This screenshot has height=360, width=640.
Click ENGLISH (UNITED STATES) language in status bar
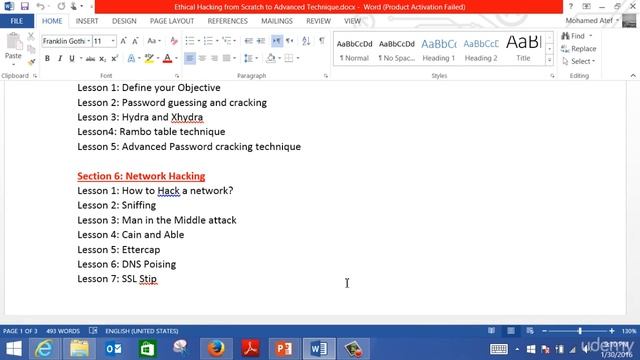coord(142,331)
